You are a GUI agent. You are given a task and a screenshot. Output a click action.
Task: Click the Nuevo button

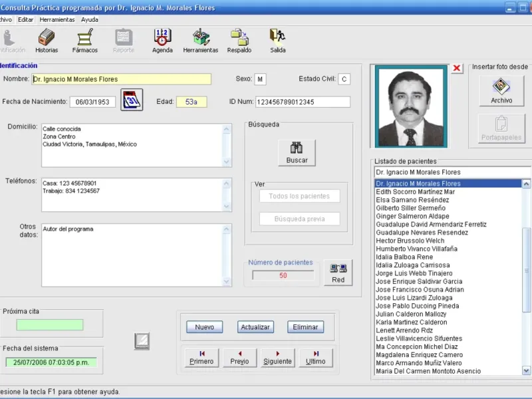(x=204, y=327)
